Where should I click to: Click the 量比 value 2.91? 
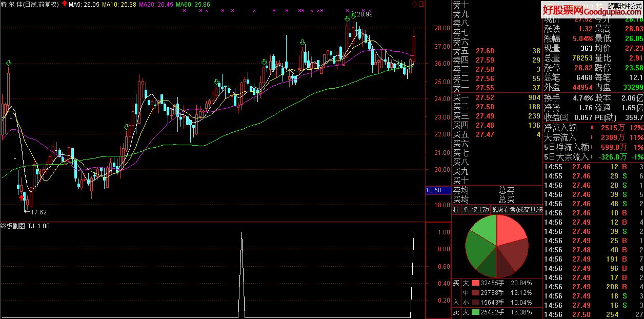click(x=635, y=58)
